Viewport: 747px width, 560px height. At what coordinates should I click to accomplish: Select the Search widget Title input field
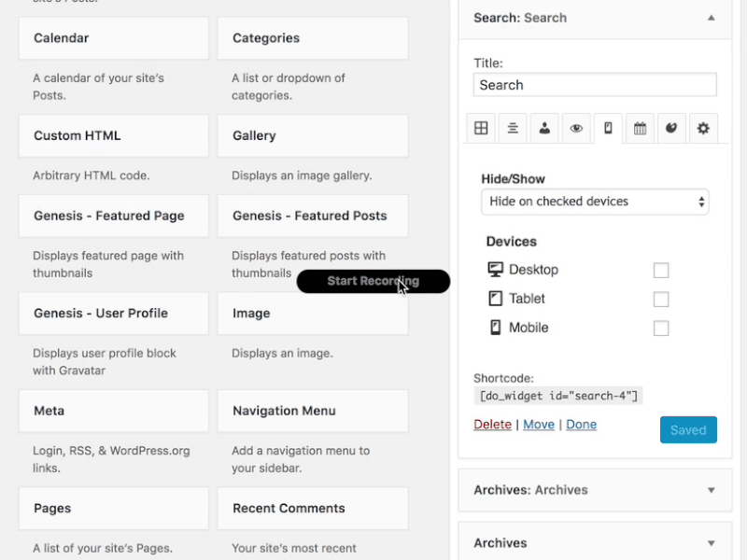[595, 84]
